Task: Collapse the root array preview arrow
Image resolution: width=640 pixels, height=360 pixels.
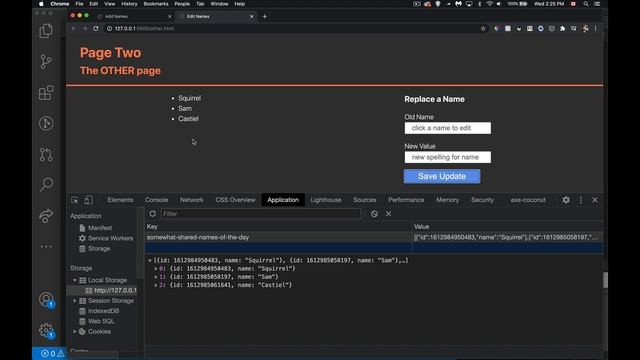Action: [x=150, y=260]
